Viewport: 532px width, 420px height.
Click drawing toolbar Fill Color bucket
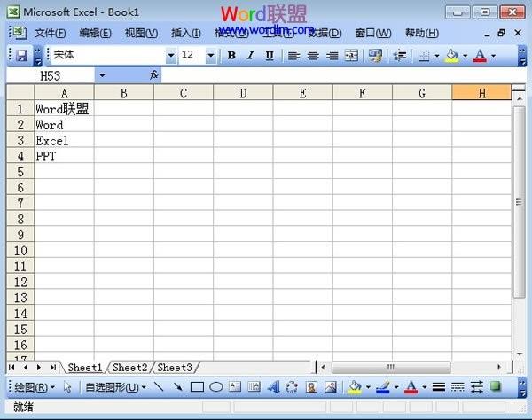pos(355,387)
